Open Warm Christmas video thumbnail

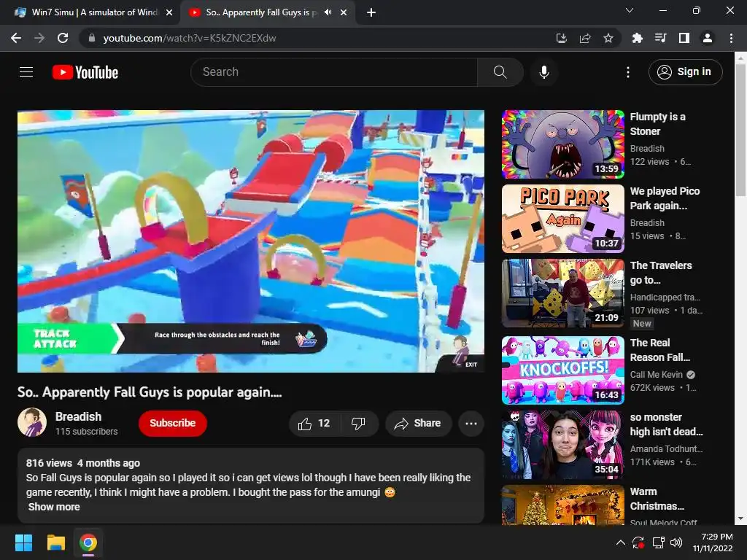[x=562, y=505]
